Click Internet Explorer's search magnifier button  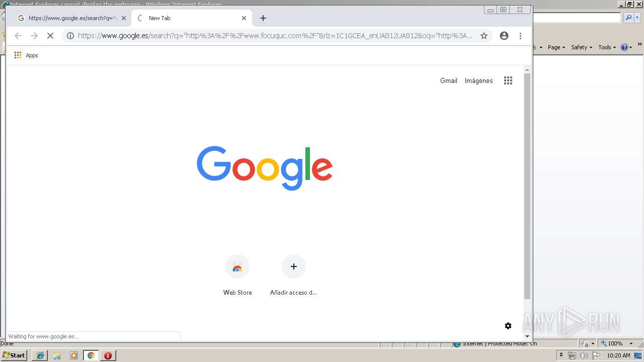click(628, 18)
